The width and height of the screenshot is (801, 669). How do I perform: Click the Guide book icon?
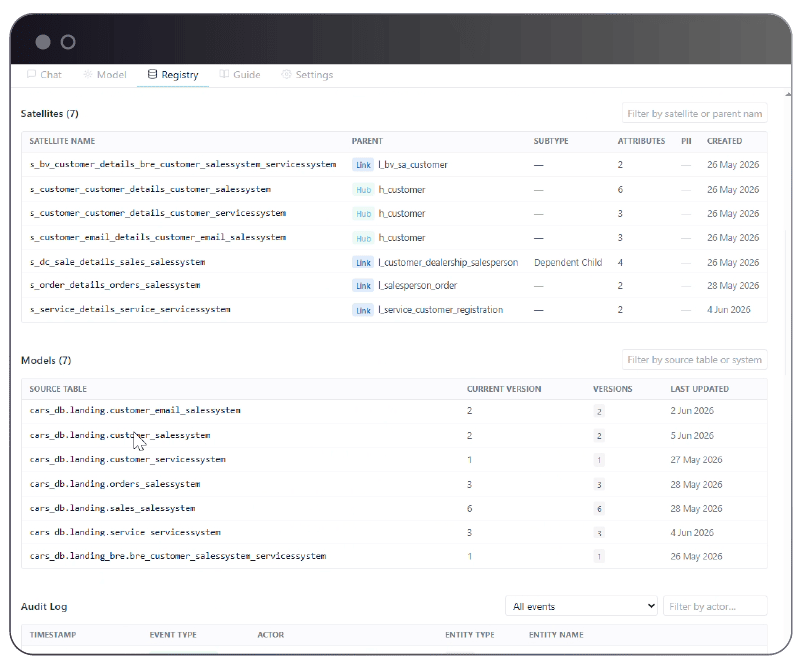coord(224,74)
